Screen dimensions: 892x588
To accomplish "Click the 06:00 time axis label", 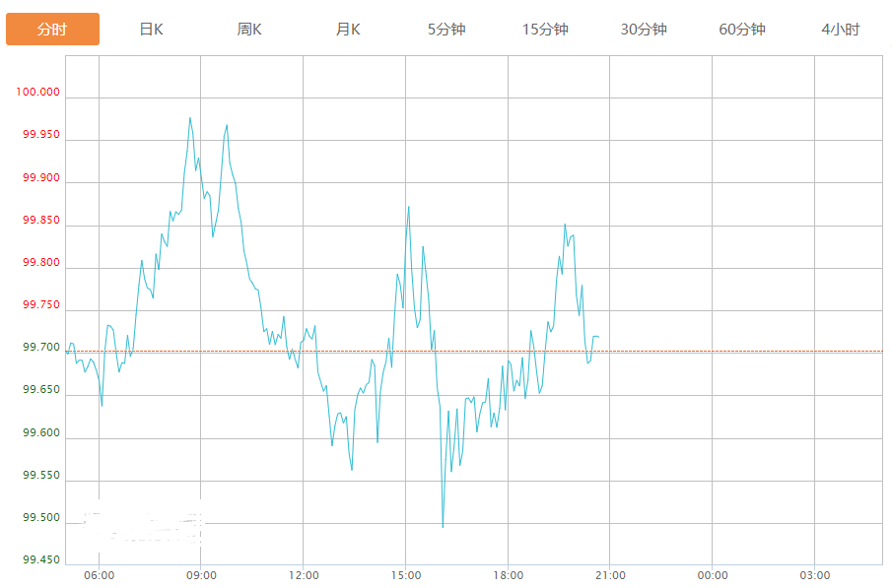I will [99, 575].
